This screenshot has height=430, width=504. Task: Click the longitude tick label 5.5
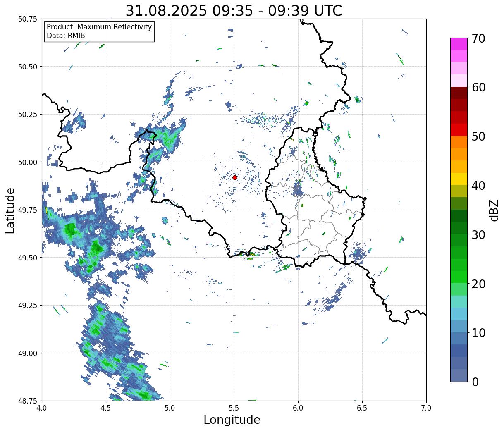(x=234, y=408)
